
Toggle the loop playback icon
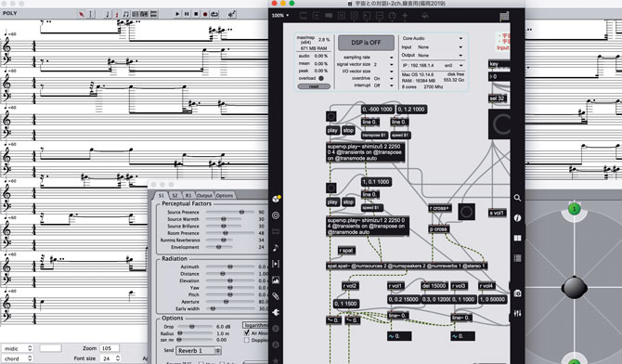(214, 14)
